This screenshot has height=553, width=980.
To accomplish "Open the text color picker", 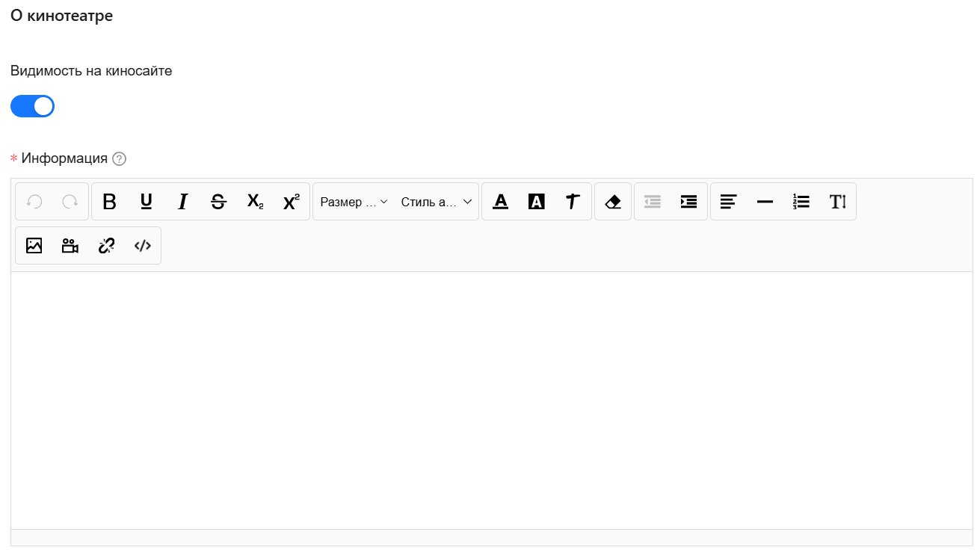I will [501, 202].
